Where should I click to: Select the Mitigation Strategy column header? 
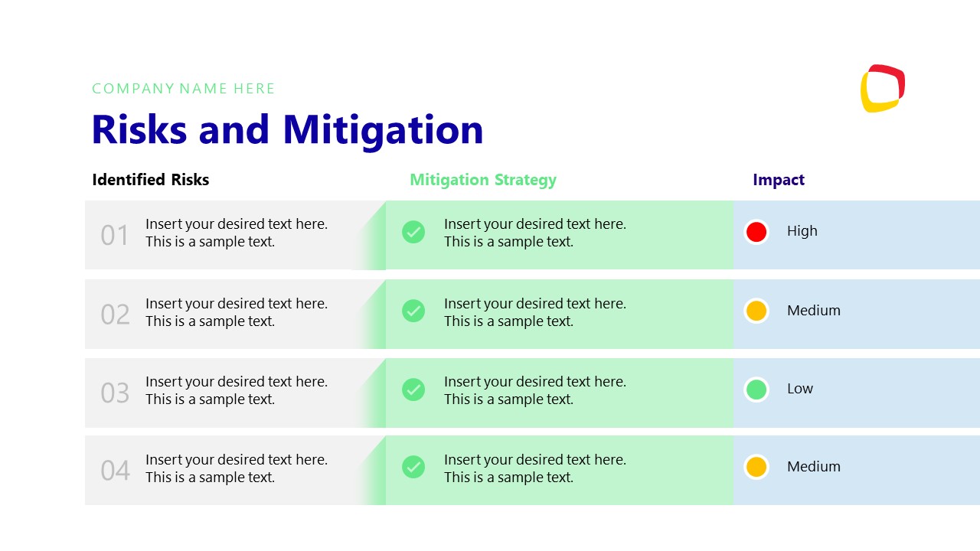coord(482,180)
